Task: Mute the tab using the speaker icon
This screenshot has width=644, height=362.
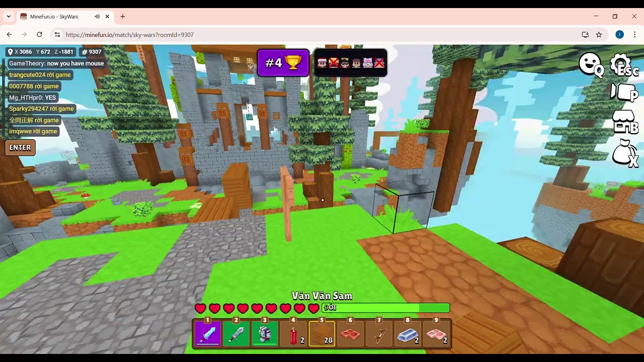Action: (97, 17)
